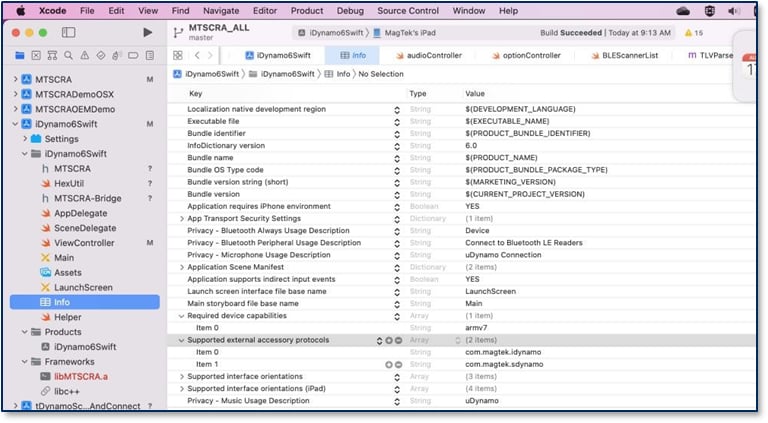
Task: Open the report navigator icon
Action: [x=150, y=55]
